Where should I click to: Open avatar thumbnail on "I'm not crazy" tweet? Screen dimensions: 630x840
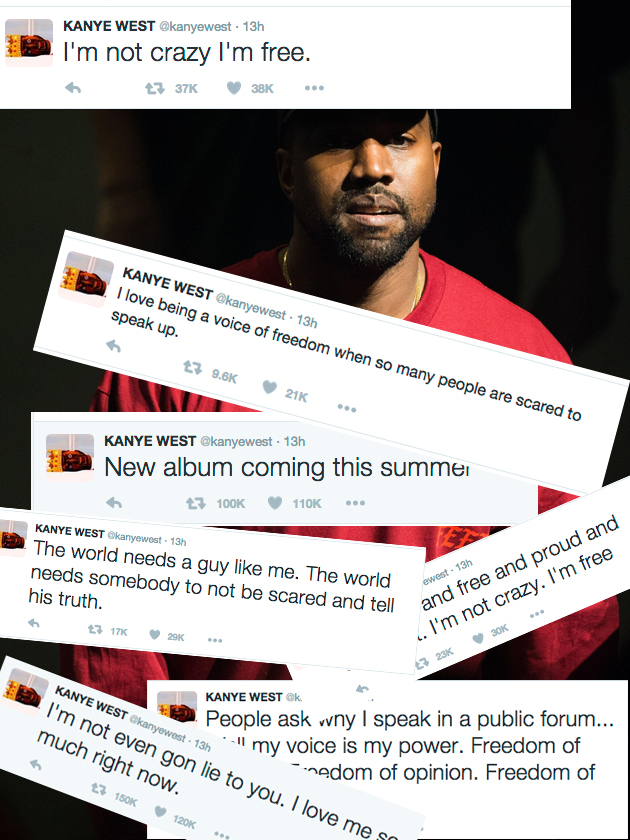point(29,42)
